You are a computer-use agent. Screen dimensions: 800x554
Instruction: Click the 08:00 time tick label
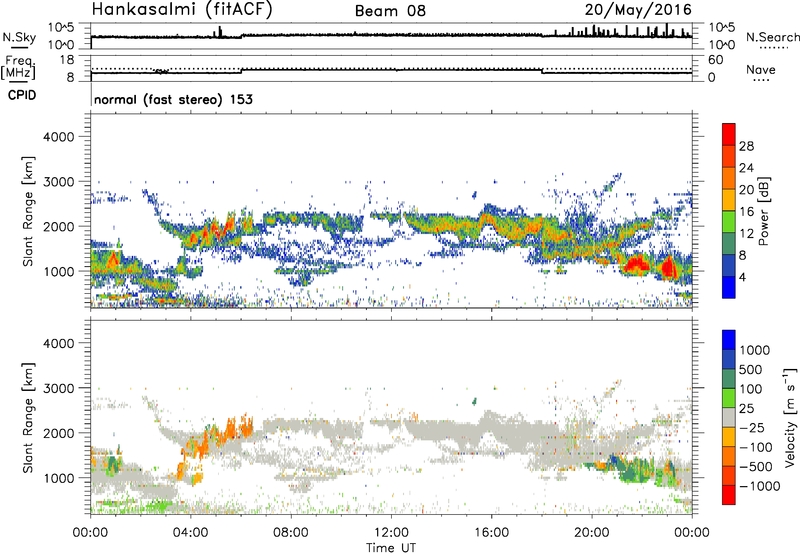click(x=291, y=533)
